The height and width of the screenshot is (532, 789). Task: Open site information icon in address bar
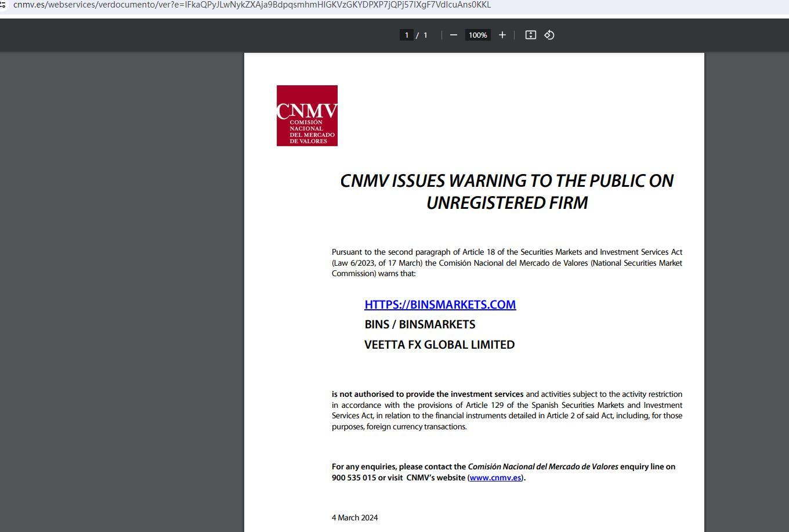[x=3, y=5]
